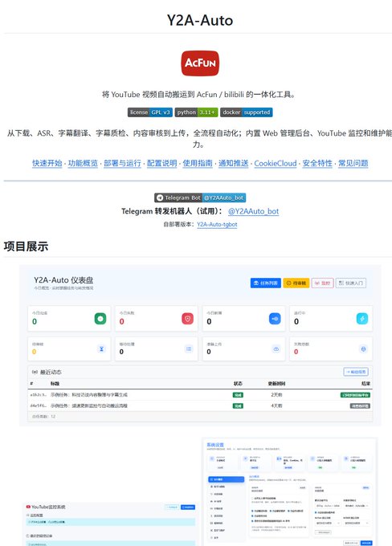Open the docker supported badge
Viewport: 392px width, 546px height.
coord(247,112)
